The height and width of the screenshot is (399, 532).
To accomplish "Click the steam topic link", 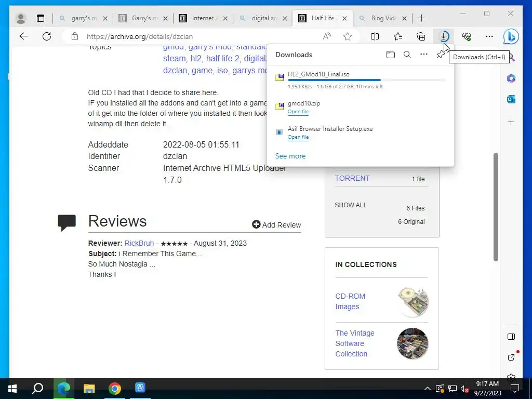I will click(x=175, y=58).
